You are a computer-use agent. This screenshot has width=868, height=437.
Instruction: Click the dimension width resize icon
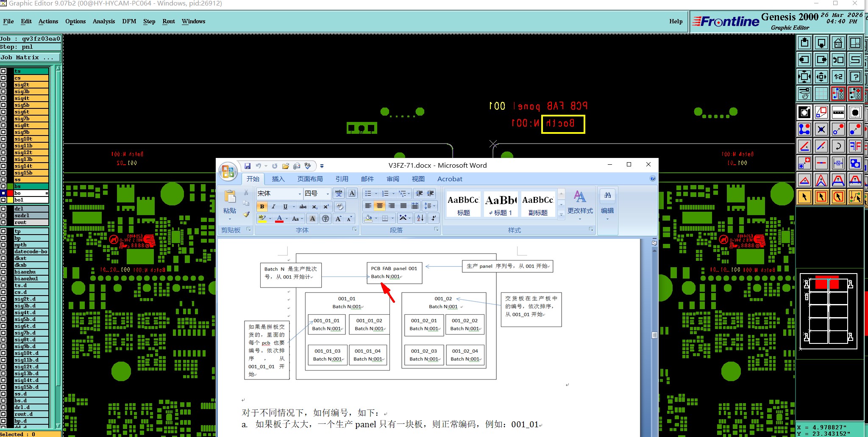[838, 163]
